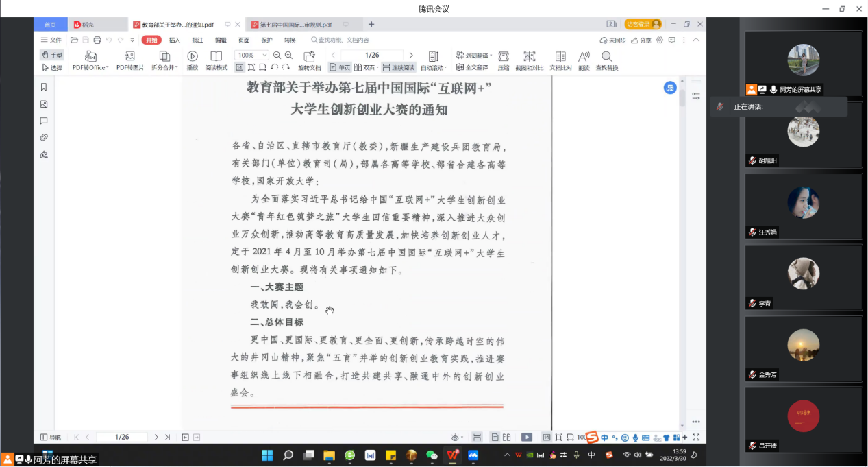Switch to the 批注 ribbon tab
Viewport: 868px width, 467px height.
point(198,40)
